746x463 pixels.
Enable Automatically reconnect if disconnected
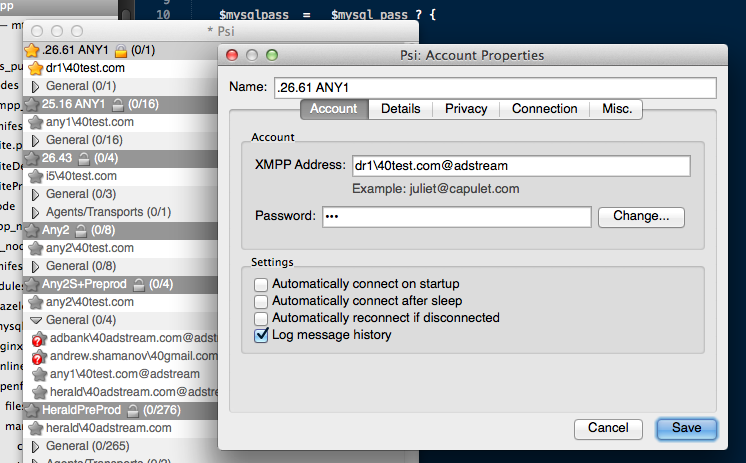[261, 318]
